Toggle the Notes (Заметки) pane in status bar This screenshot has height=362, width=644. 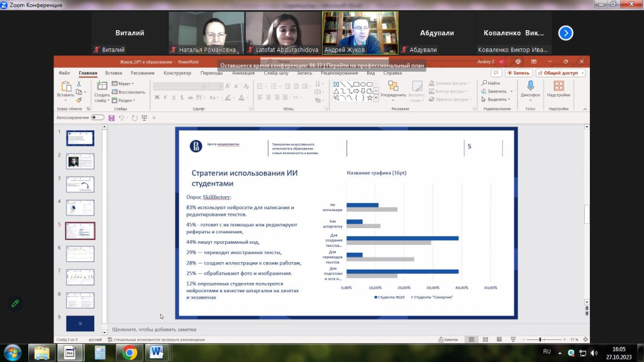(448, 339)
